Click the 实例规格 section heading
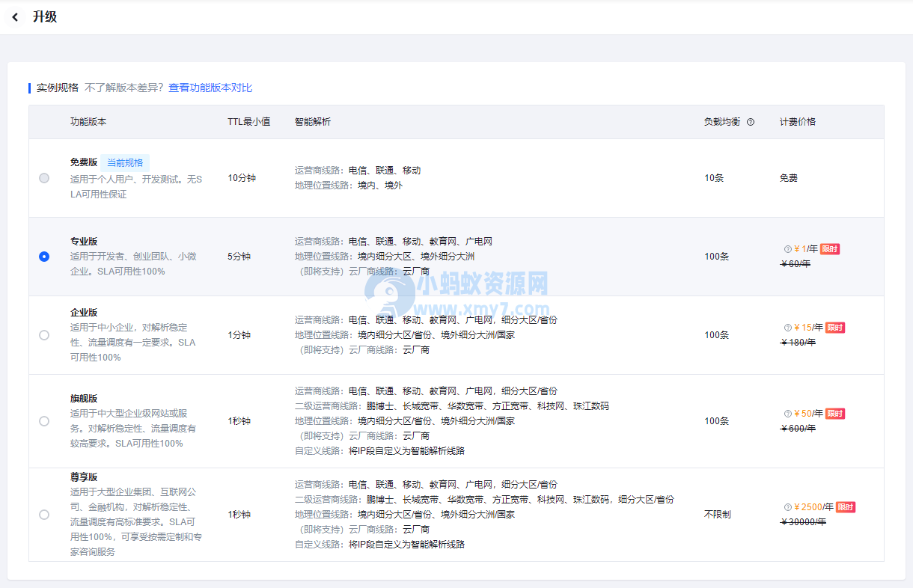Screen dimensions: 913x588 58,88
